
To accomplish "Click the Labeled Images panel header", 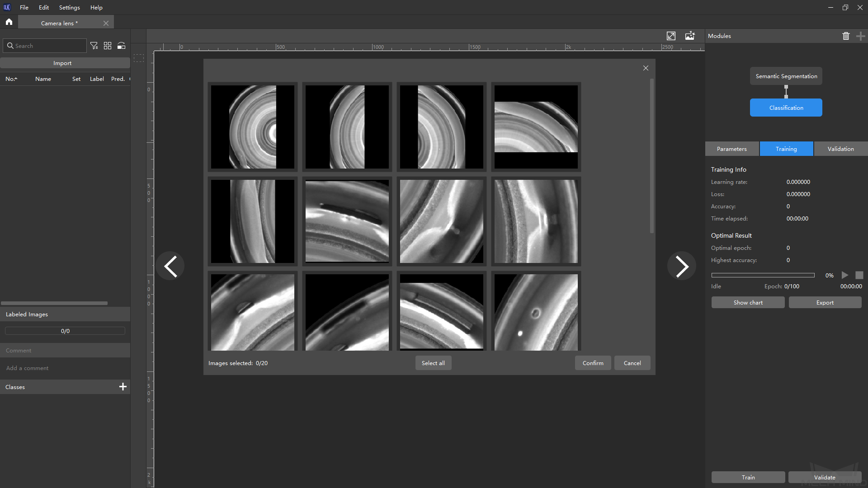I will click(x=65, y=314).
